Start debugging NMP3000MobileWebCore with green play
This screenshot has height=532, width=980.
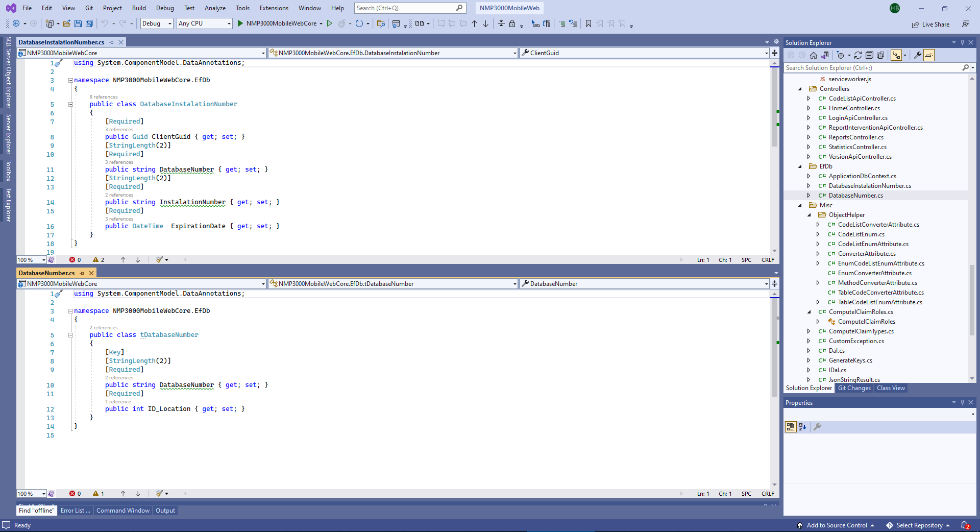tap(240, 23)
